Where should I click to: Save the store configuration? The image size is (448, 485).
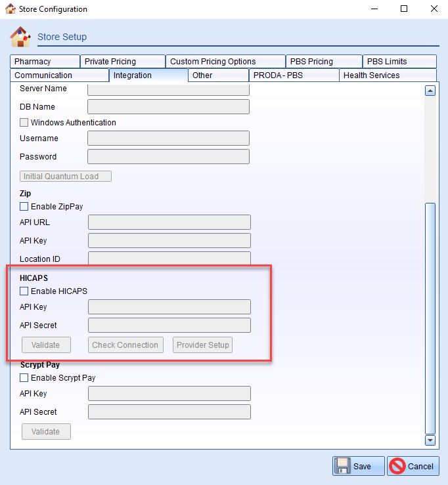(x=359, y=466)
